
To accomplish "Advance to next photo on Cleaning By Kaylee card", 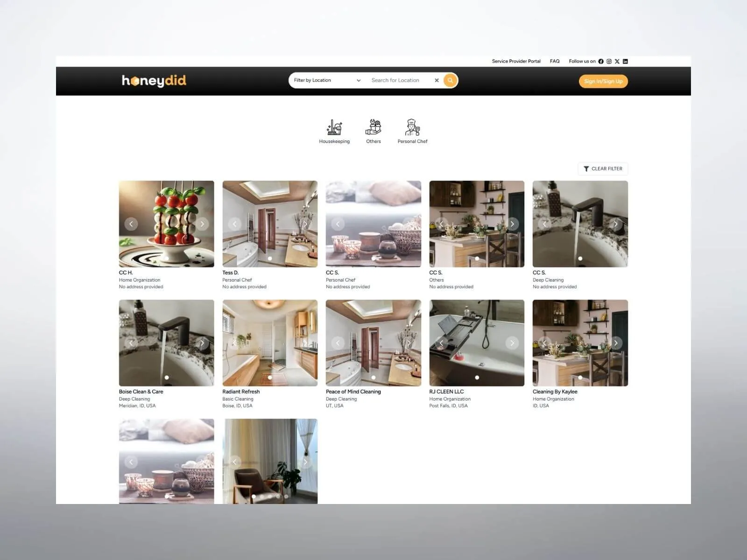I will tap(616, 343).
